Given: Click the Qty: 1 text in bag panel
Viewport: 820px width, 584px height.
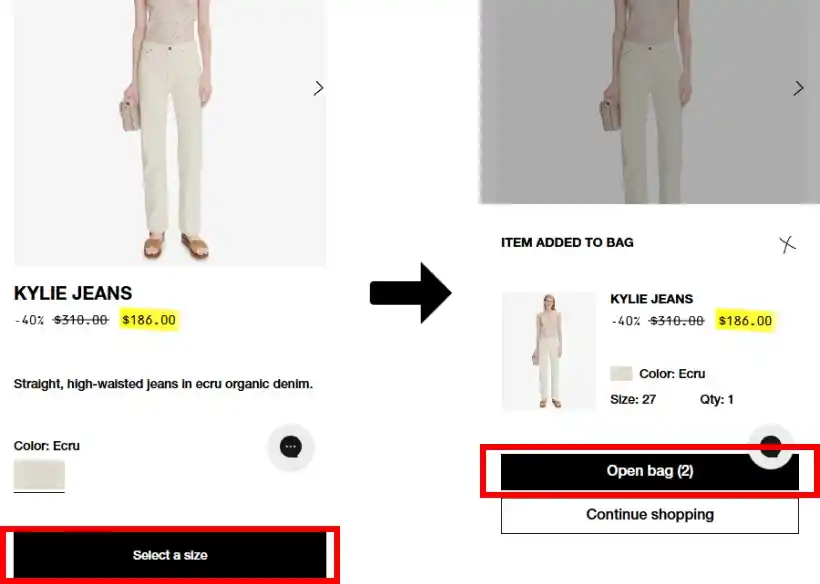Looking at the screenshot, I should click(716, 399).
